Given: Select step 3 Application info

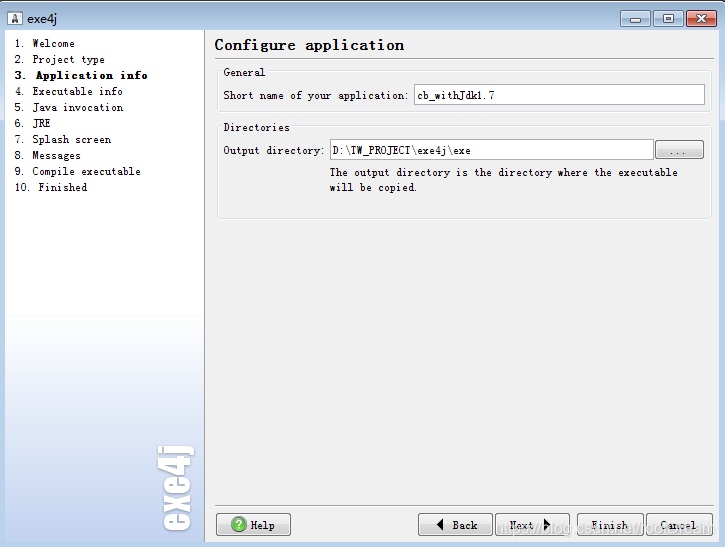Looking at the screenshot, I should coord(81,75).
